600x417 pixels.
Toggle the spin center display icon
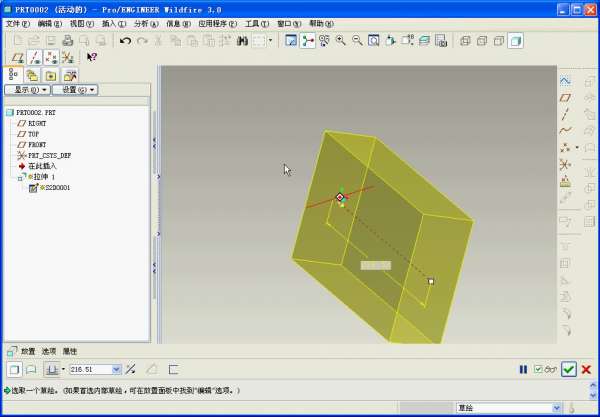pyautogui.click(x=308, y=41)
